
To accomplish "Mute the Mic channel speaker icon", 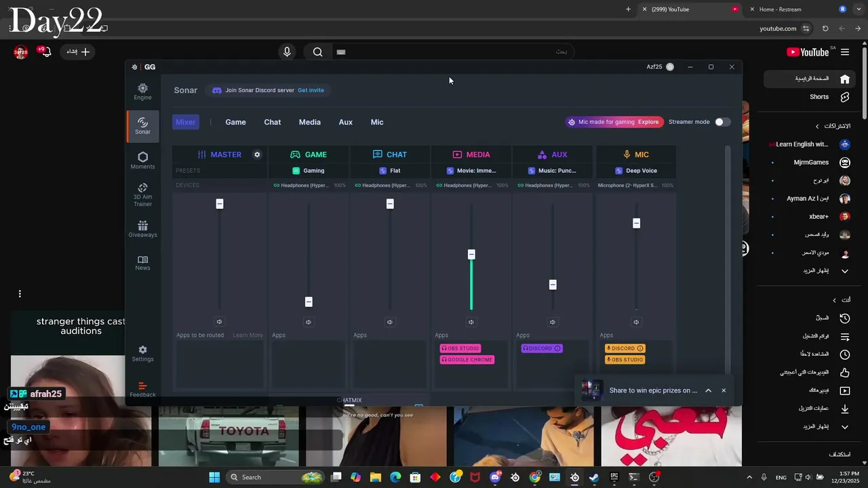I will [636, 322].
